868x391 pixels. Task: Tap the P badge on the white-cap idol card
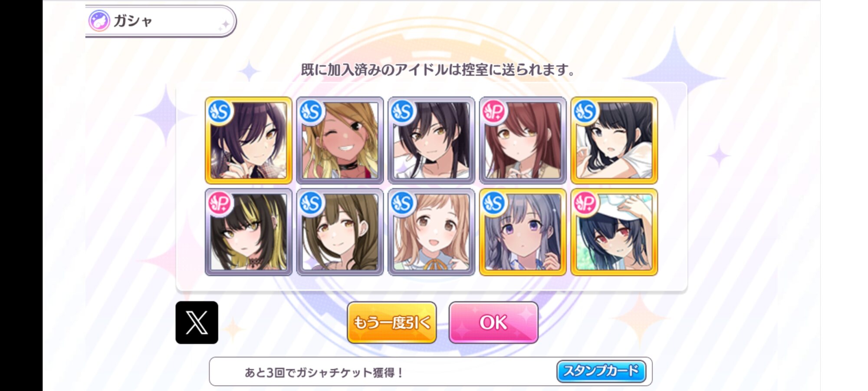point(585,203)
